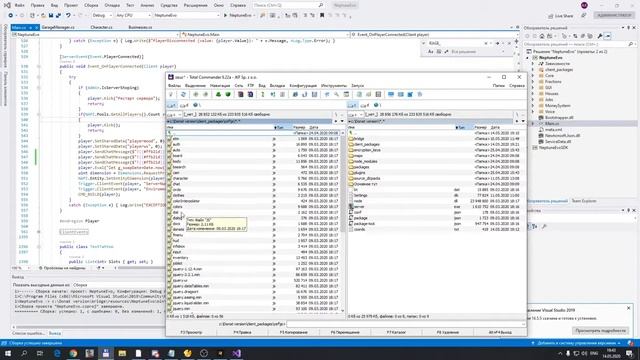Click F8 Delete button in Total Commander
Viewport: 640px width, 360px height.
pyautogui.click(x=448, y=332)
